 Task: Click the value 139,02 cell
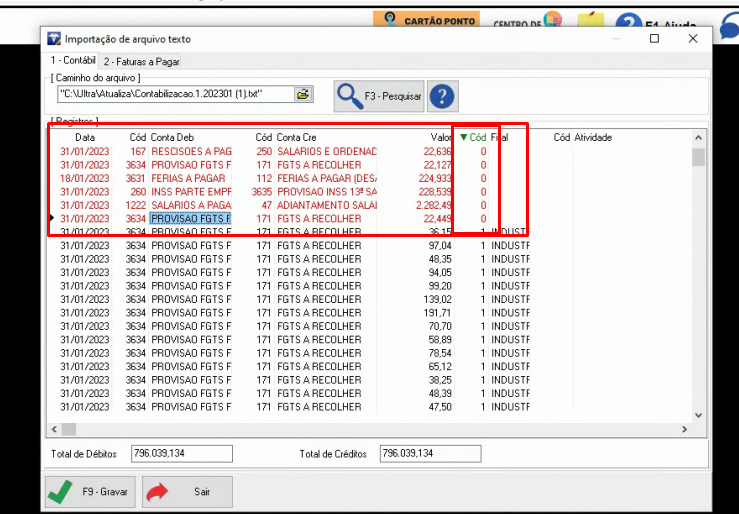[x=437, y=300]
